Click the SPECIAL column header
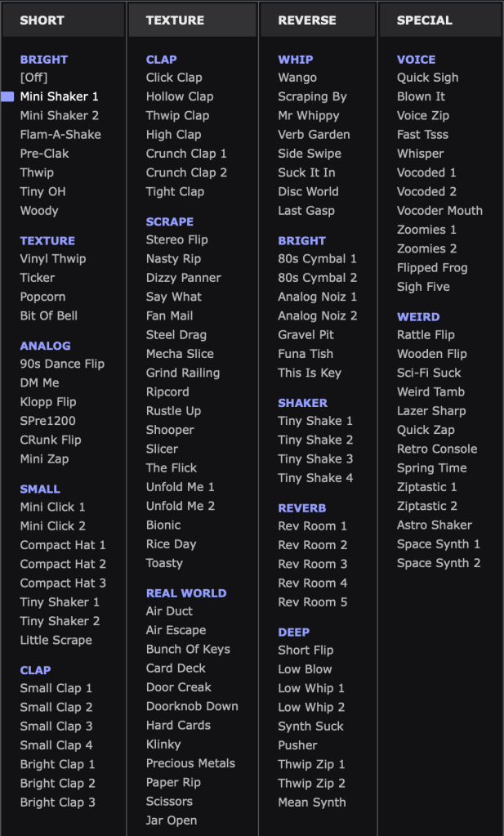 (x=424, y=20)
